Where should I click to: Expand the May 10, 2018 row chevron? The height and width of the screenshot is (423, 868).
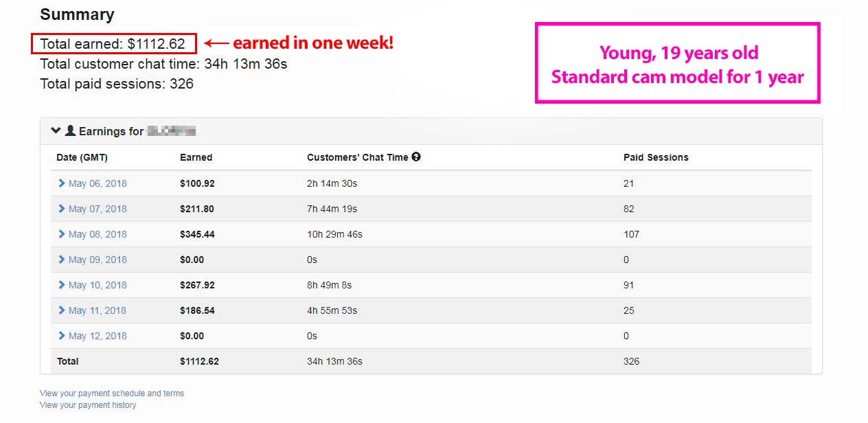pos(62,285)
